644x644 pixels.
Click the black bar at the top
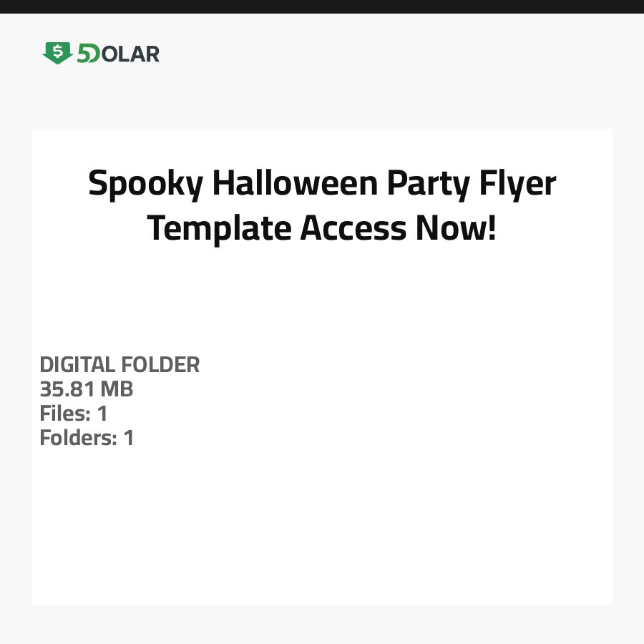click(322, 6)
